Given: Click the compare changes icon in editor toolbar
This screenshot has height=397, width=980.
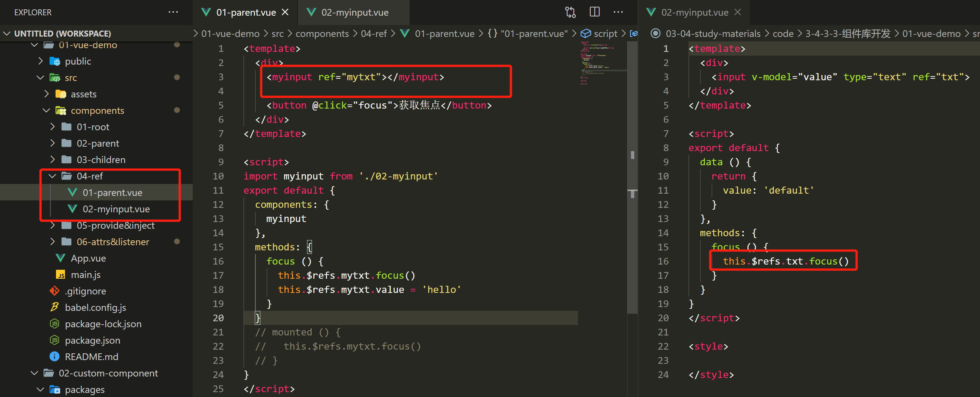Looking at the screenshot, I should tap(570, 12).
